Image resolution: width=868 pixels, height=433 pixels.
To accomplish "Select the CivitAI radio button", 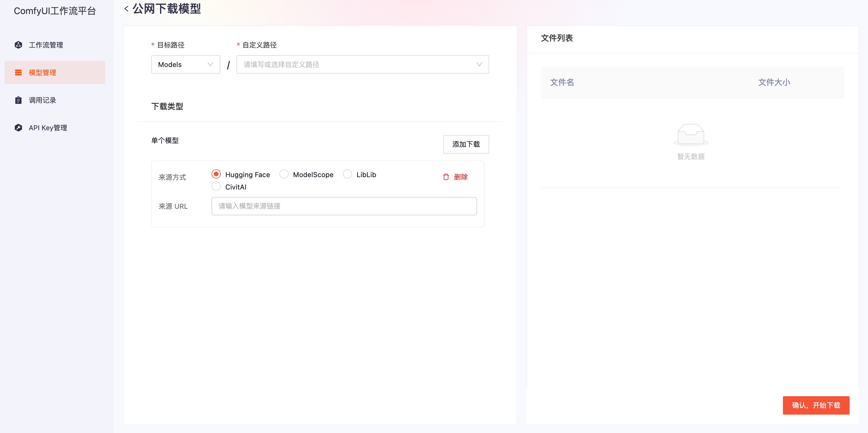I will pos(216,186).
